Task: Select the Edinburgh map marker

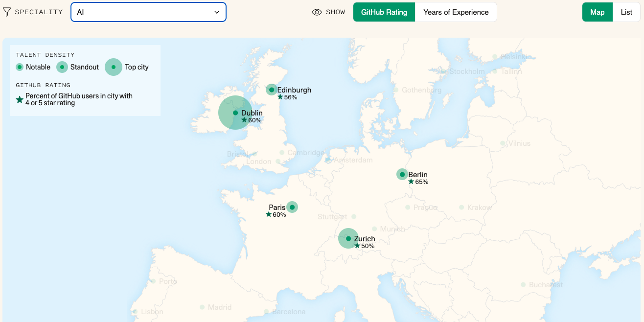Action: coord(272,90)
